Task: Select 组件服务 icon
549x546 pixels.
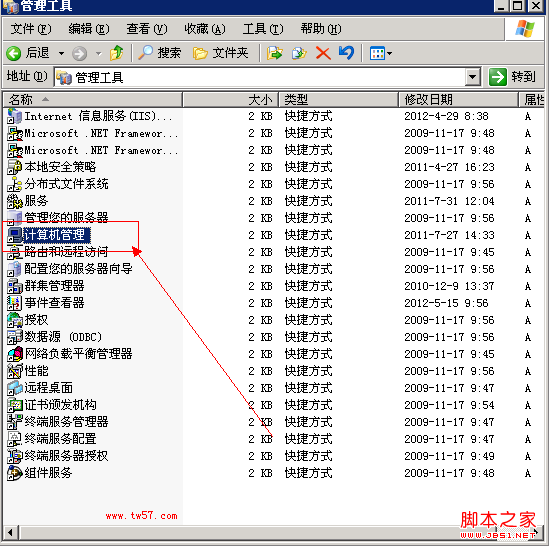Action: (14, 473)
